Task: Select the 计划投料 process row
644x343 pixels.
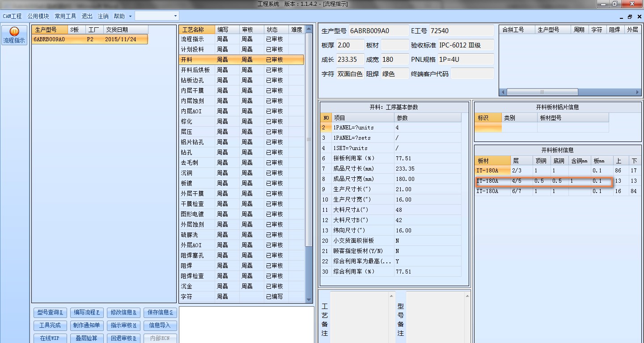Action: tap(241, 49)
